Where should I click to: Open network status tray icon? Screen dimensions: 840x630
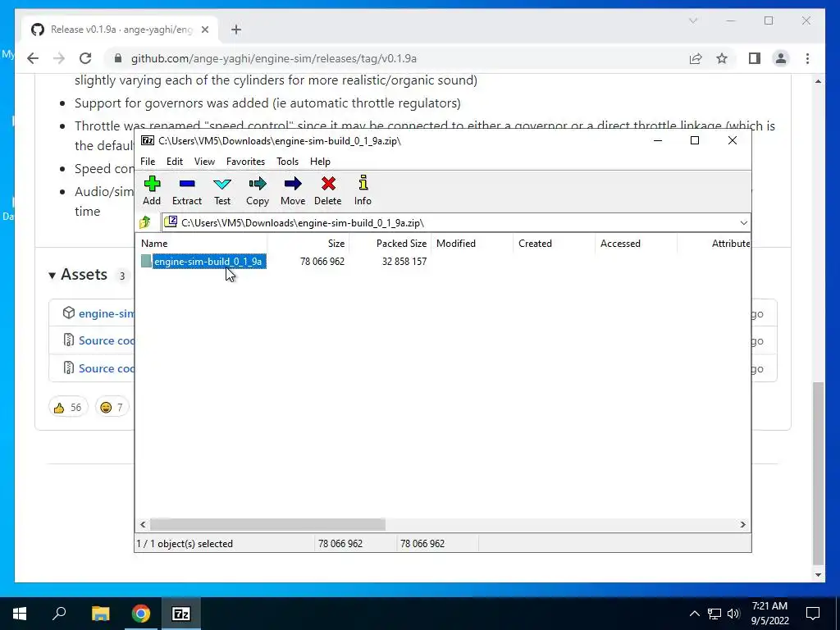[x=714, y=614]
